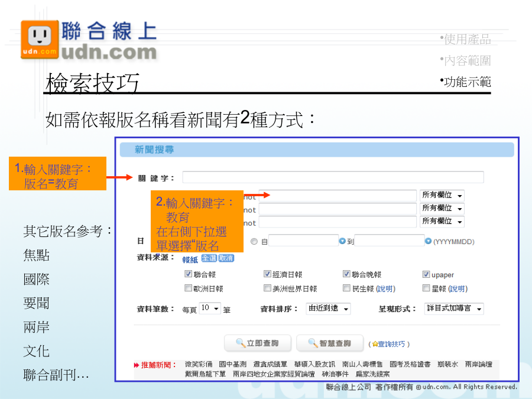Click the 要聞 section name
The width and height of the screenshot is (532, 399).
(x=36, y=303)
